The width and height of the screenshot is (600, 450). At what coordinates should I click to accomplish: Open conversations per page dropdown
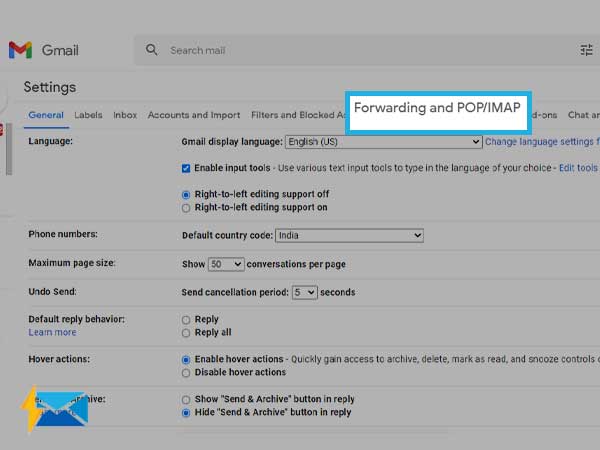click(x=226, y=264)
